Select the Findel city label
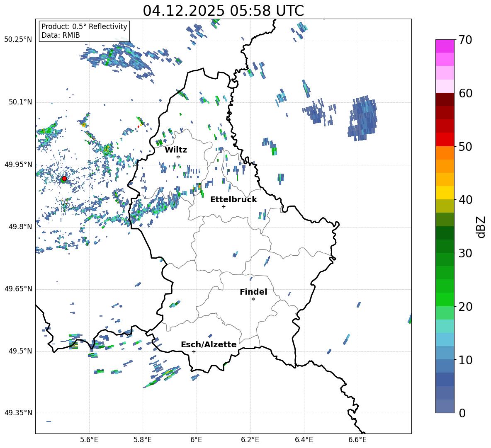The image size is (491, 448). point(253,292)
